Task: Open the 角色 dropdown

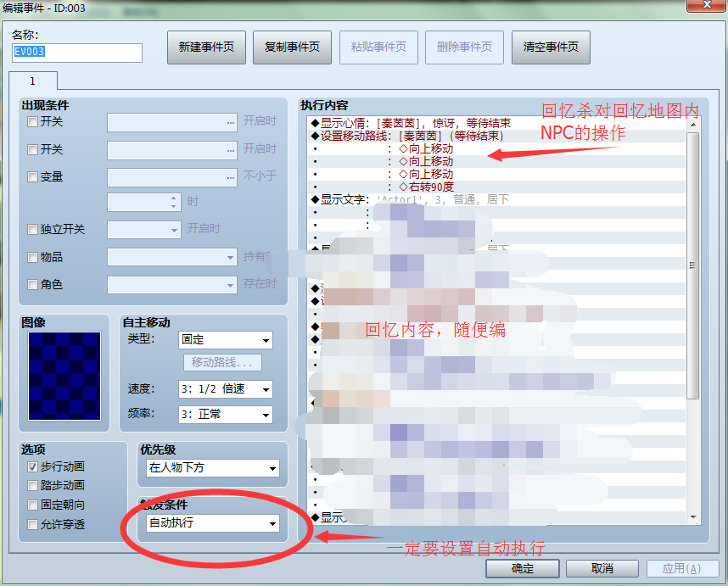Action: 172,285
